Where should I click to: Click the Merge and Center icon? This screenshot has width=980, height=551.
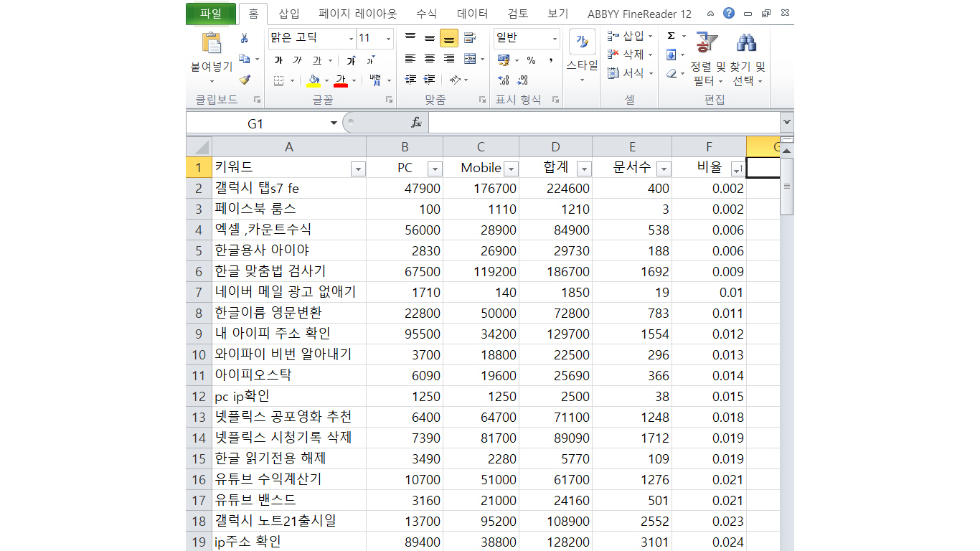click(470, 59)
